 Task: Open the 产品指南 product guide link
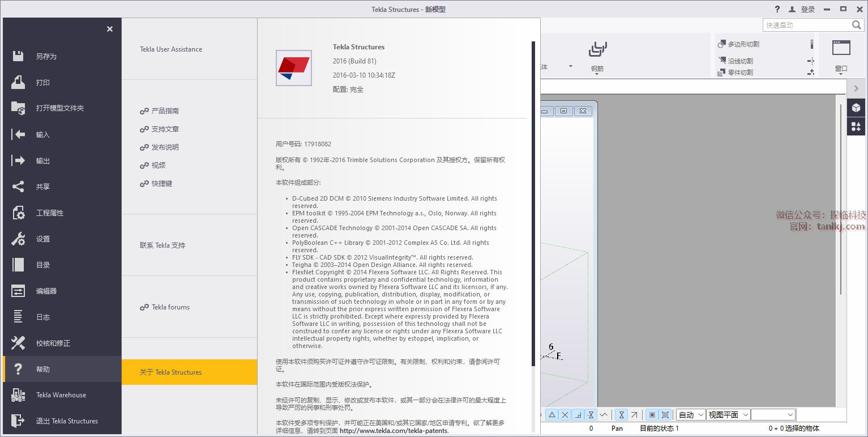[165, 111]
